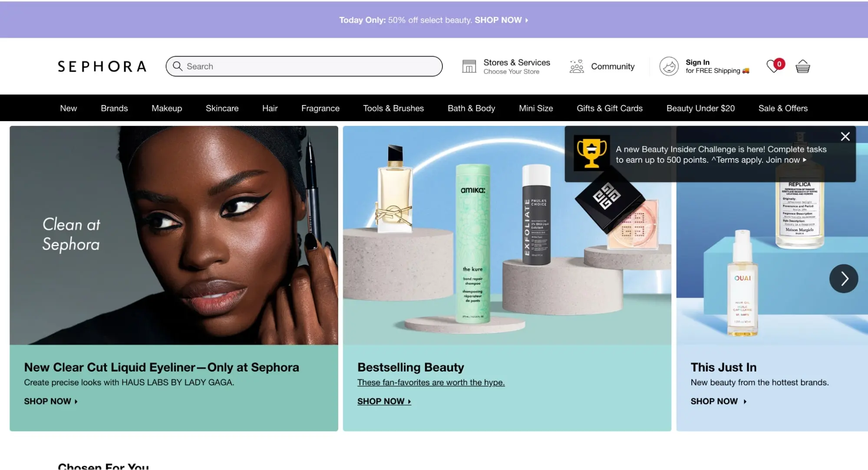Open the Hair menu
Viewport: 868px width, 470px height.
(x=270, y=108)
